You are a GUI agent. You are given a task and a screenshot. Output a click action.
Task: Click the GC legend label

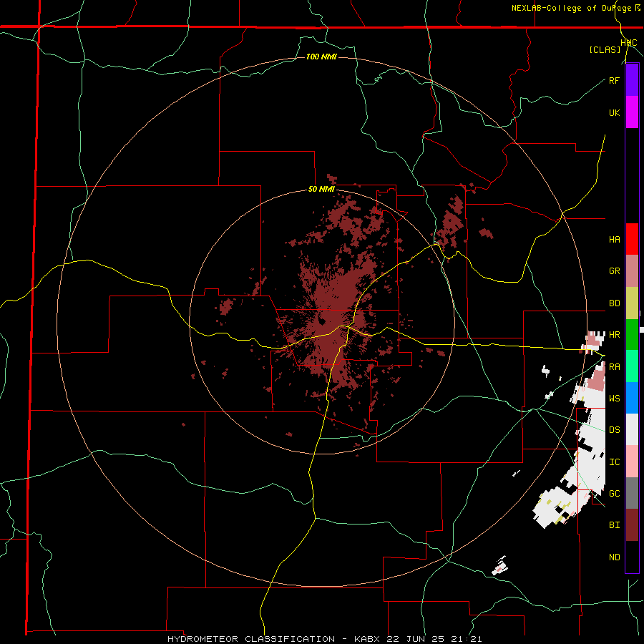click(x=614, y=494)
